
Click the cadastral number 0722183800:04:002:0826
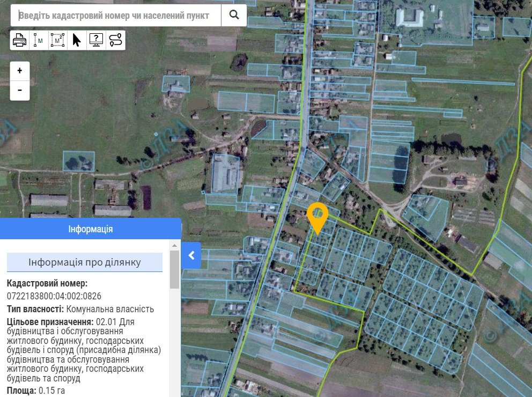pyautogui.click(x=54, y=296)
